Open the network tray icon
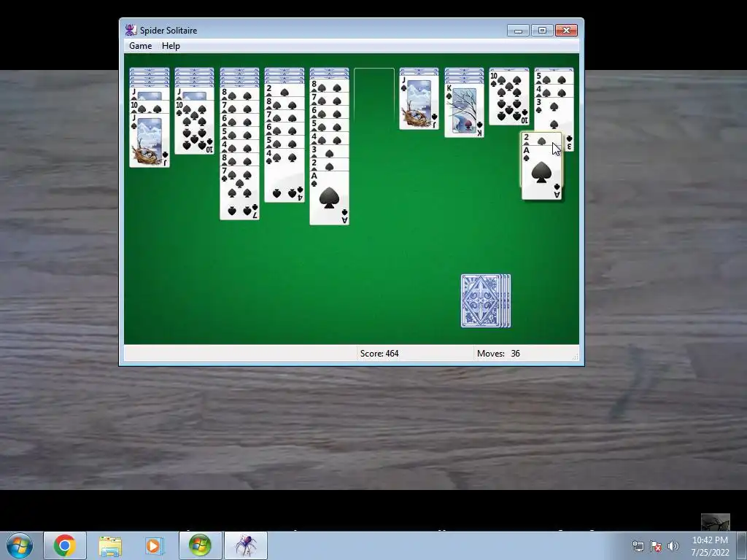The image size is (747, 560). 638,546
